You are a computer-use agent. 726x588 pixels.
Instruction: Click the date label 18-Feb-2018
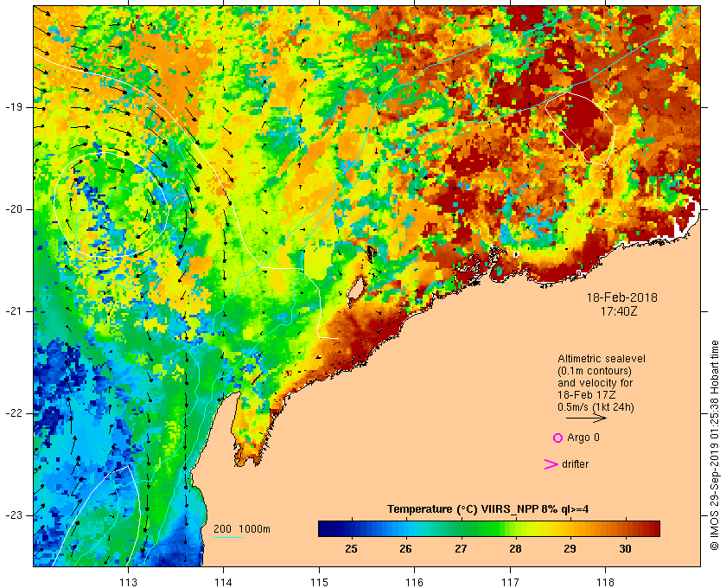[621, 297]
